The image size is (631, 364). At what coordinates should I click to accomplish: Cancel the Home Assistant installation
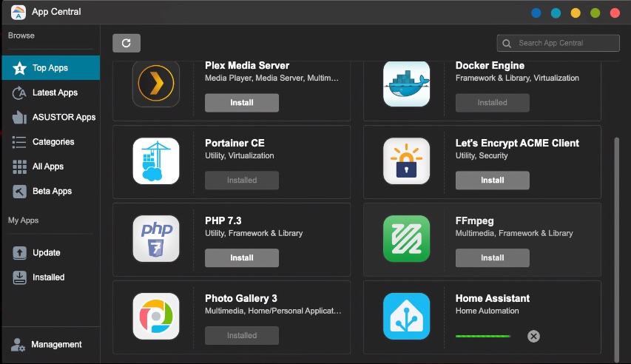coord(533,336)
